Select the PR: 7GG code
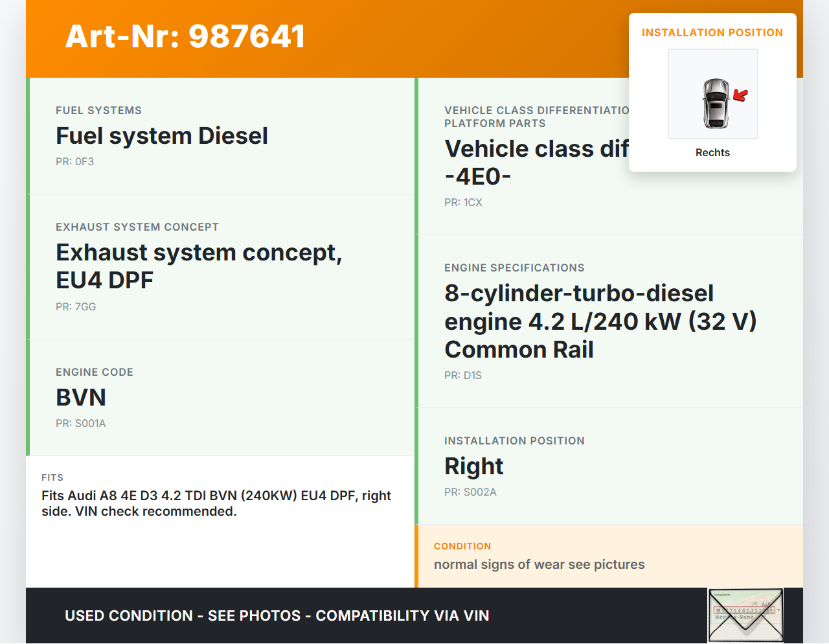 [76, 306]
